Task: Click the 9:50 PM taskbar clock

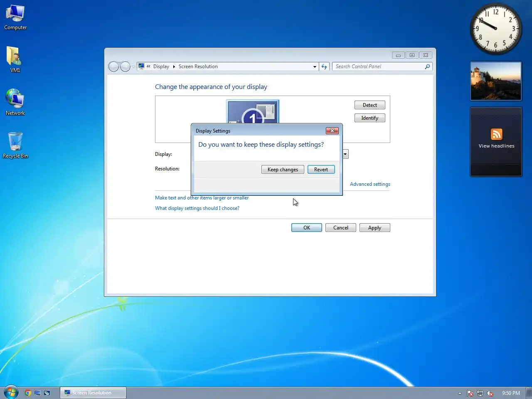Action: point(511,393)
